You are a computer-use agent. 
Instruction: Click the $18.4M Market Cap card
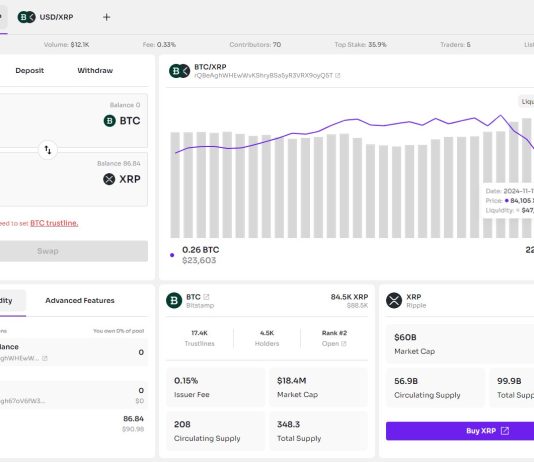tap(318, 387)
